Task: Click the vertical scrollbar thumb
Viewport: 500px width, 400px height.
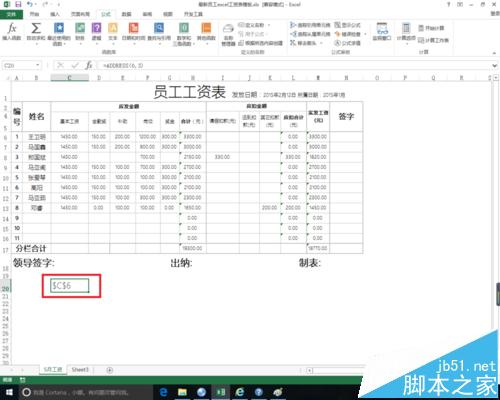Action: [x=498, y=293]
